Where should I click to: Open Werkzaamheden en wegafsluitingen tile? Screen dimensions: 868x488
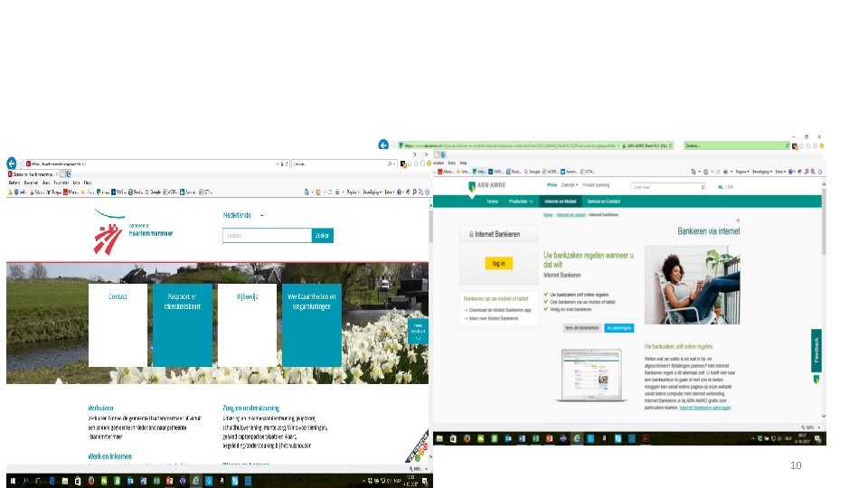[312, 324]
